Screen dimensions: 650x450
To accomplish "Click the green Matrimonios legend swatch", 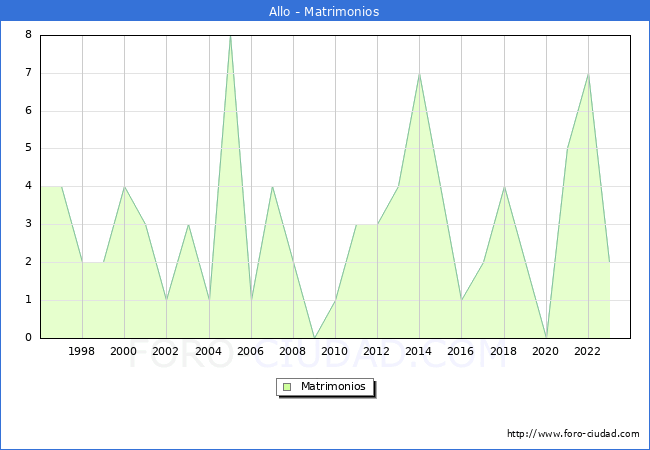I will (x=287, y=387).
